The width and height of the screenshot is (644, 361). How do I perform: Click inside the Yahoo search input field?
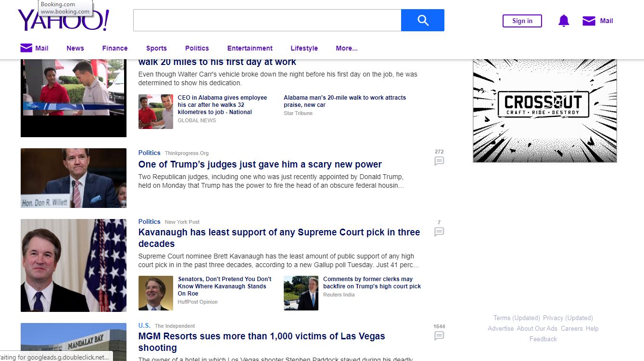[x=267, y=20]
